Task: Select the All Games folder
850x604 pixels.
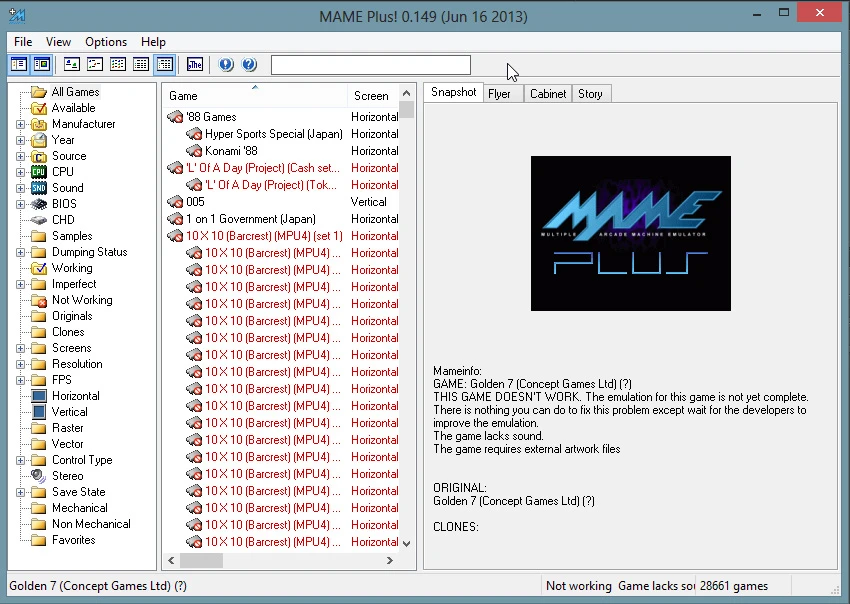Action: pos(75,92)
